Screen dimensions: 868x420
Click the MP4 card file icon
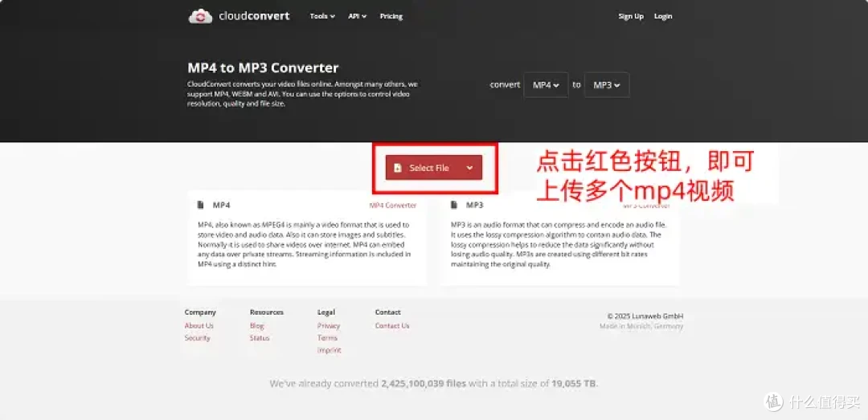[200, 205]
